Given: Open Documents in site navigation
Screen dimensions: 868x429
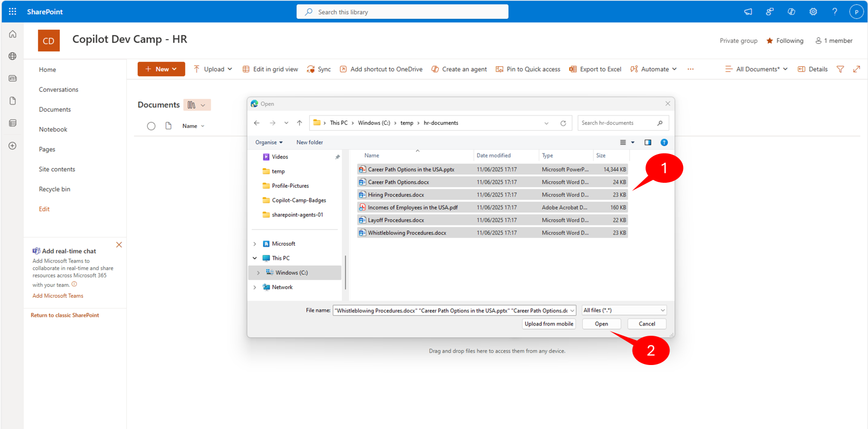Looking at the screenshot, I should [x=55, y=110].
